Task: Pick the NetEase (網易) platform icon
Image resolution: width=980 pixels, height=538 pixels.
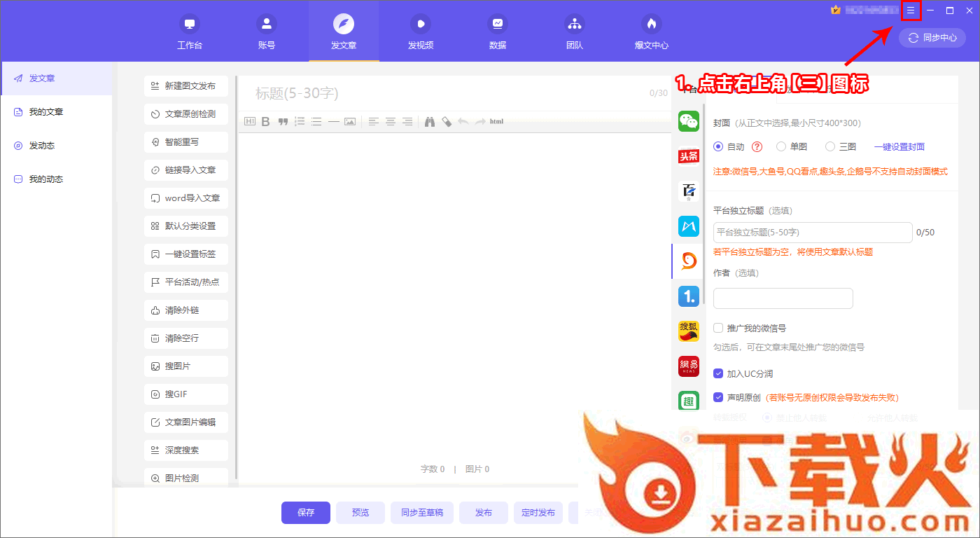Action: (689, 366)
